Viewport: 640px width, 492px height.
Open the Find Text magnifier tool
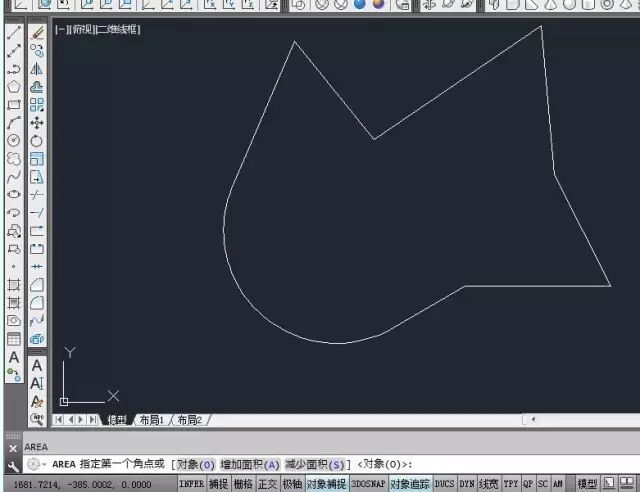point(37,419)
